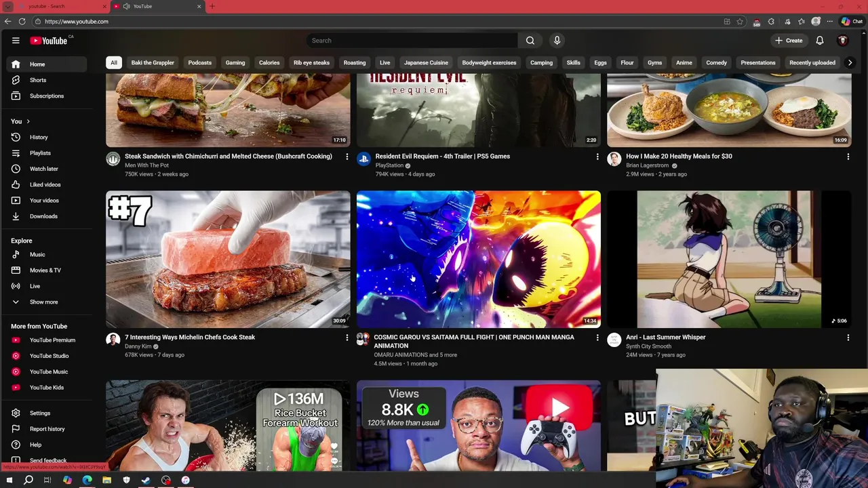
Task: Show more filter chips with right arrow
Action: [850, 62]
